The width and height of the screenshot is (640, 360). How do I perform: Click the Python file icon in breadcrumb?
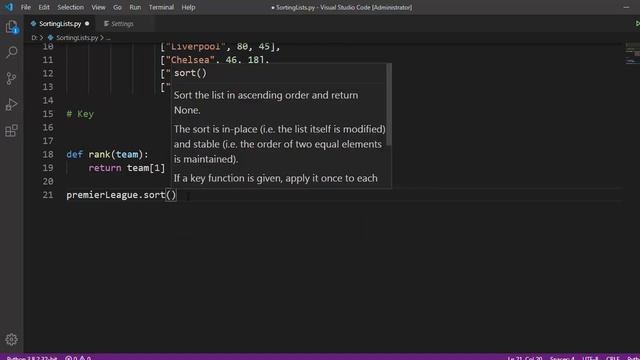(51, 38)
